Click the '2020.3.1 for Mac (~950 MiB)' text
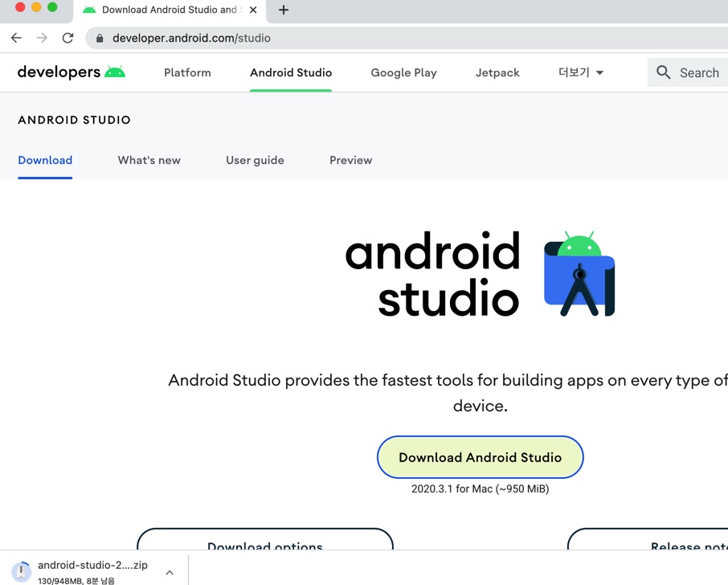 coord(480,489)
